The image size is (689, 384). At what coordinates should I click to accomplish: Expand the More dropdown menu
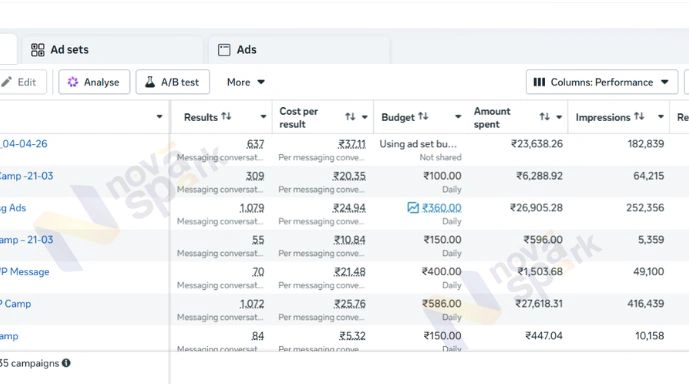tap(245, 82)
